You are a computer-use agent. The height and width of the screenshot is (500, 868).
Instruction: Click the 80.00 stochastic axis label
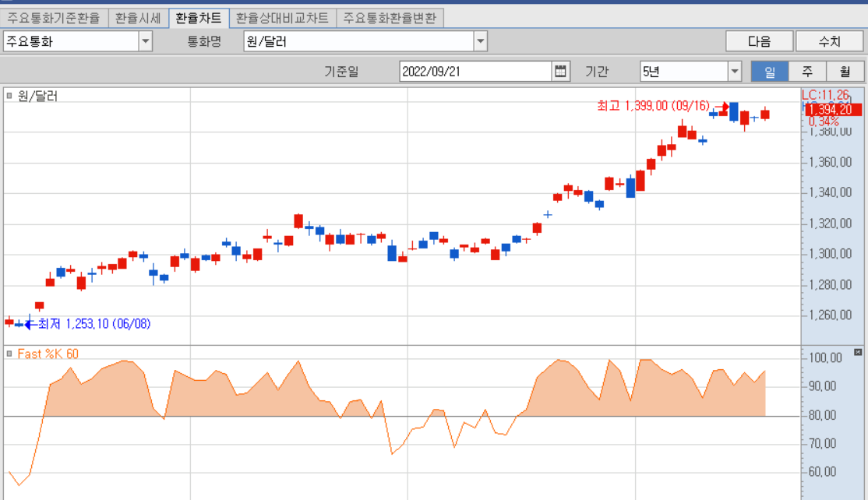822,415
